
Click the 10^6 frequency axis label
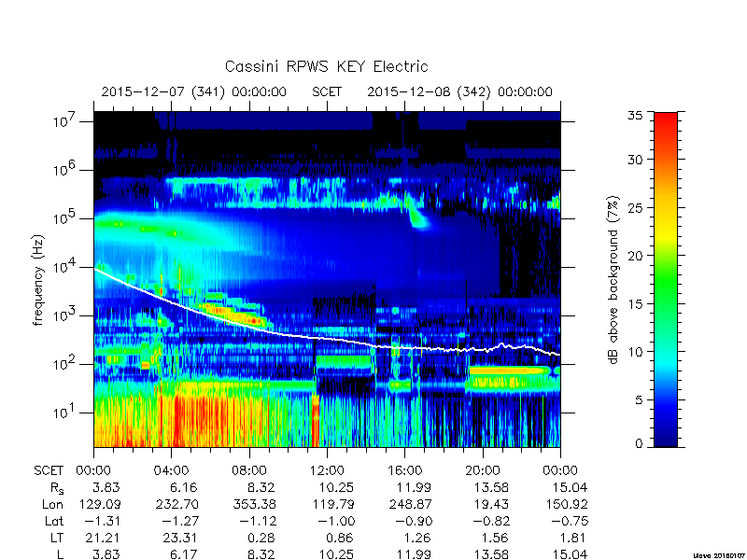pyautogui.click(x=63, y=170)
